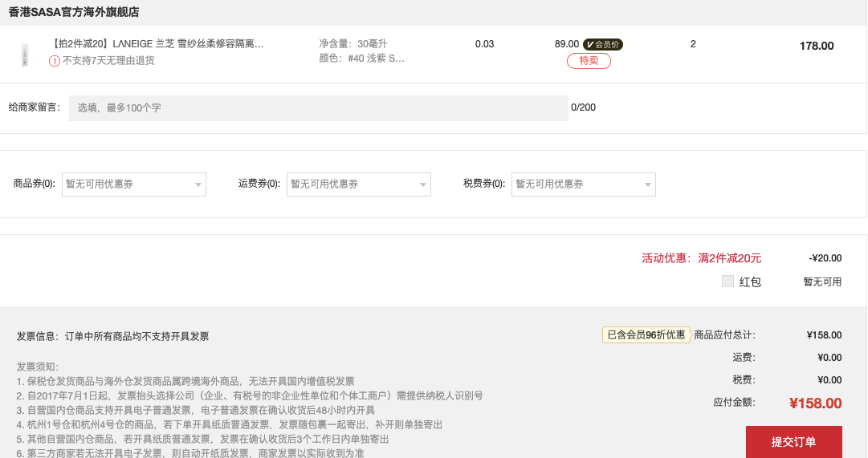Click the 净含量：30毫升 specification text
Screen dimensions: 868x458
(353, 43)
